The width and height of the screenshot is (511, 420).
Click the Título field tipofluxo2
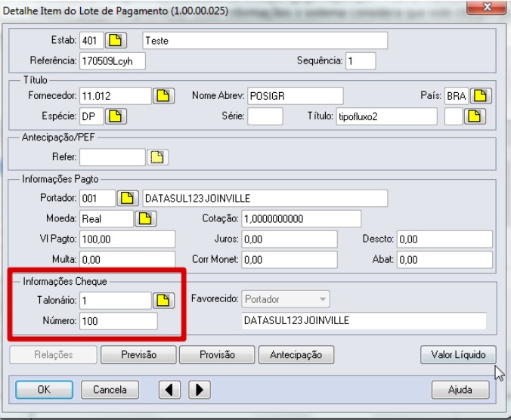pyautogui.click(x=386, y=116)
